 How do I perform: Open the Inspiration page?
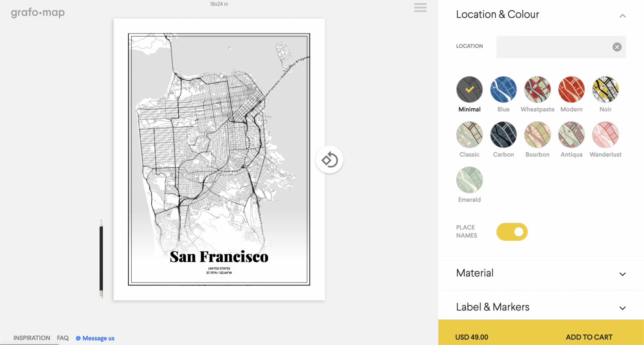click(x=31, y=338)
